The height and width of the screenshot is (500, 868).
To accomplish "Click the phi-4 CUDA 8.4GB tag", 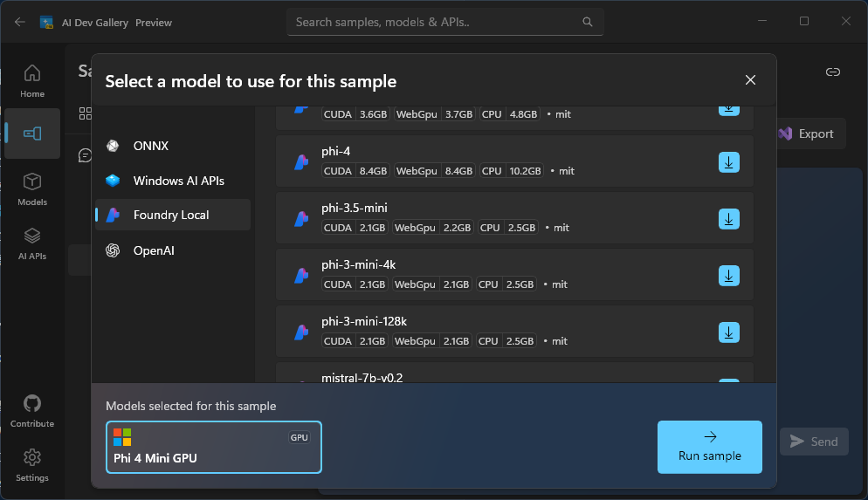I will pyautogui.click(x=355, y=171).
